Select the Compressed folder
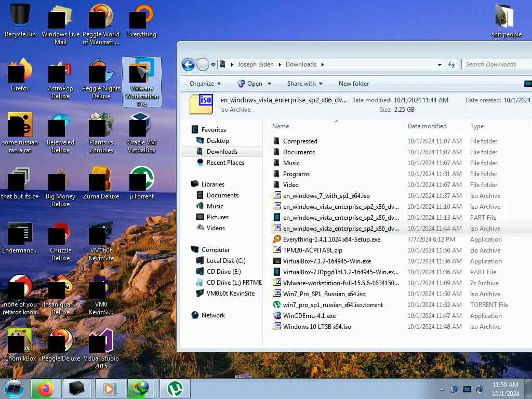The height and width of the screenshot is (399, 532). 300,141
